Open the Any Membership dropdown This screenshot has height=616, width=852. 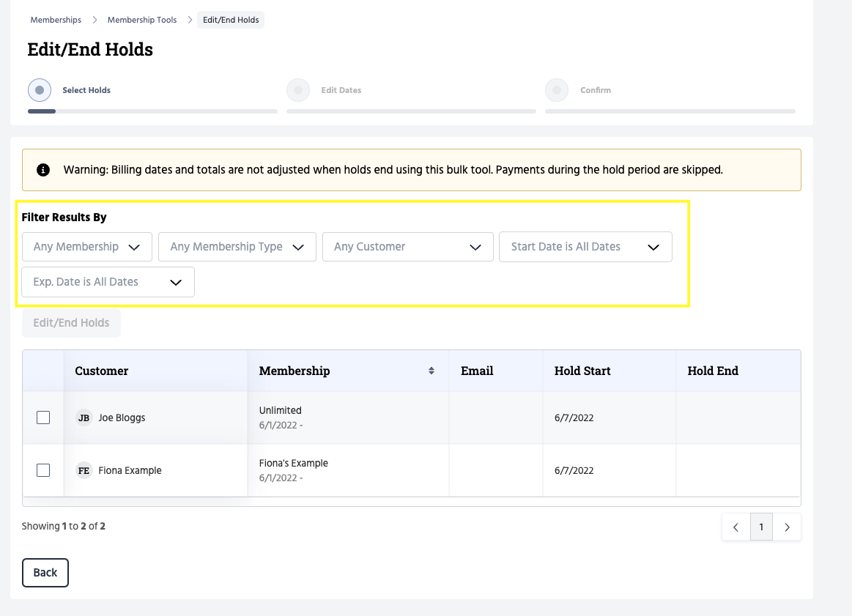(87, 247)
